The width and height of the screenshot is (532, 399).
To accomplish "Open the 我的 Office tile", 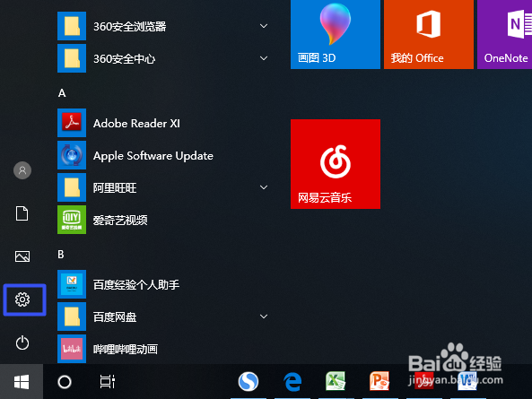I will (x=429, y=34).
